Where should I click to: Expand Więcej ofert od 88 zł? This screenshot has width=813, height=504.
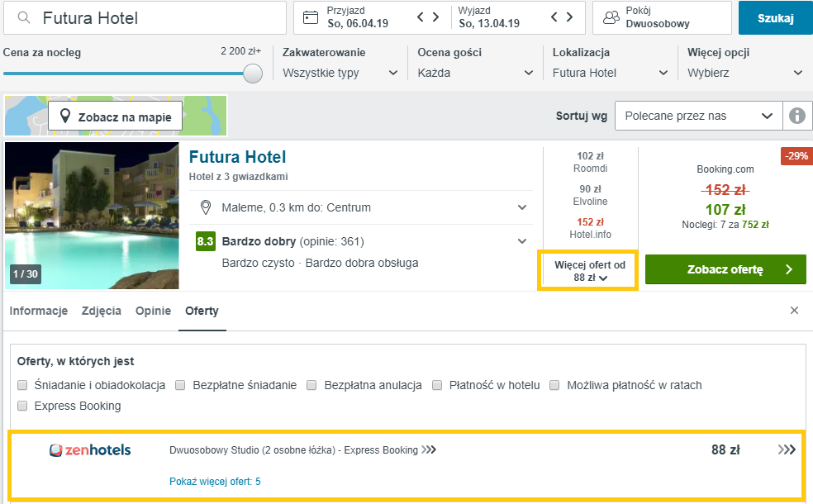pyautogui.click(x=589, y=271)
